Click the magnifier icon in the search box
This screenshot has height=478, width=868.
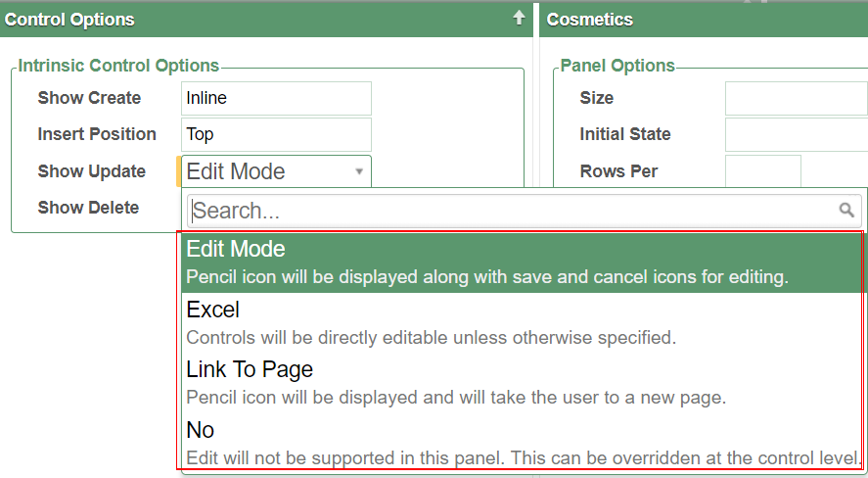click(846, 210)
